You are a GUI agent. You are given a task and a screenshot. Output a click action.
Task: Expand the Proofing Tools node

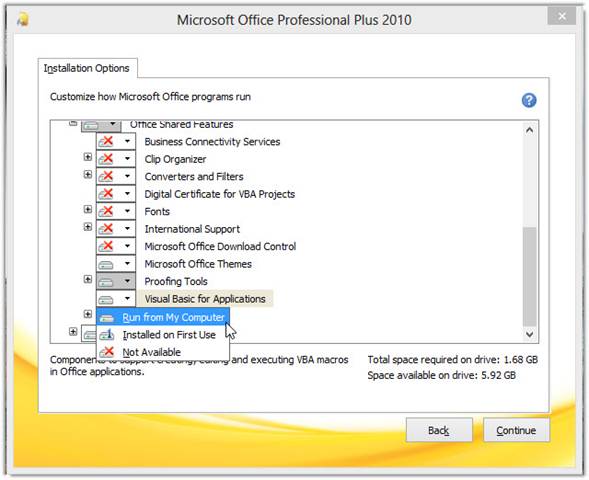(88, 279)
